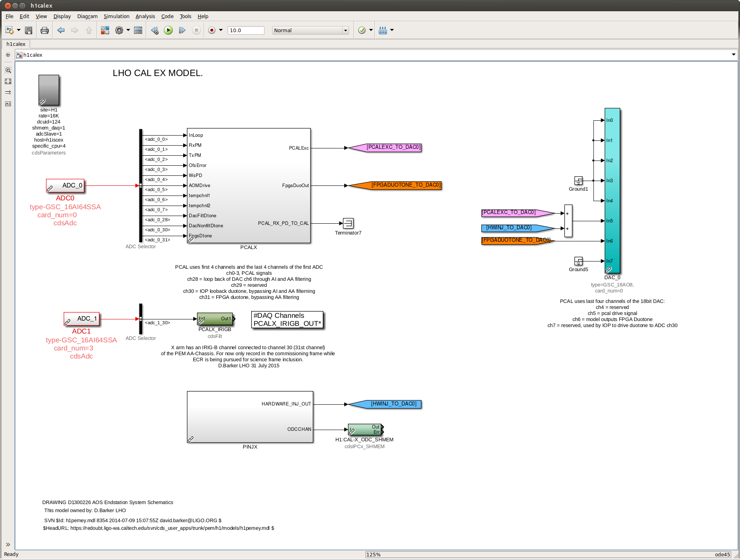
Task: Open the Code menu
Action: 167,16
